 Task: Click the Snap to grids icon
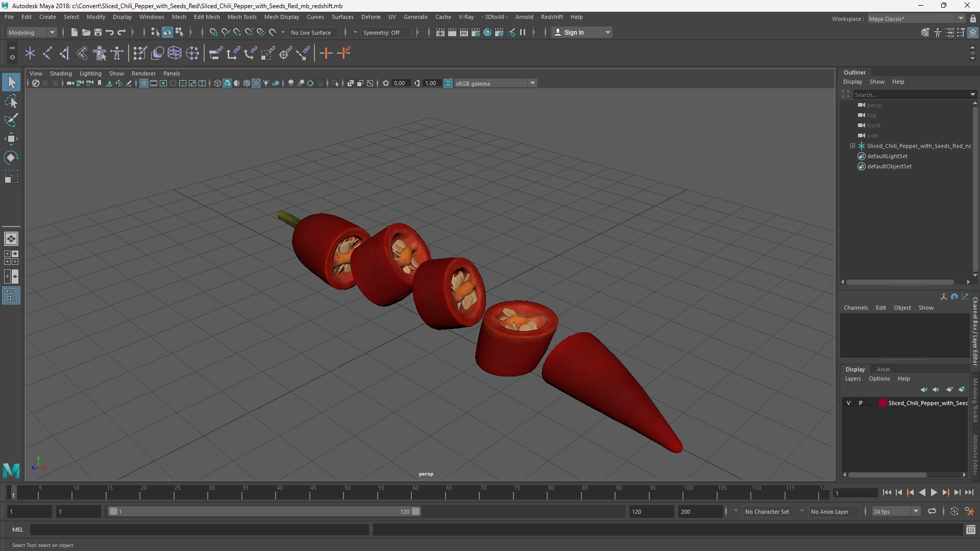pos(213,33)
